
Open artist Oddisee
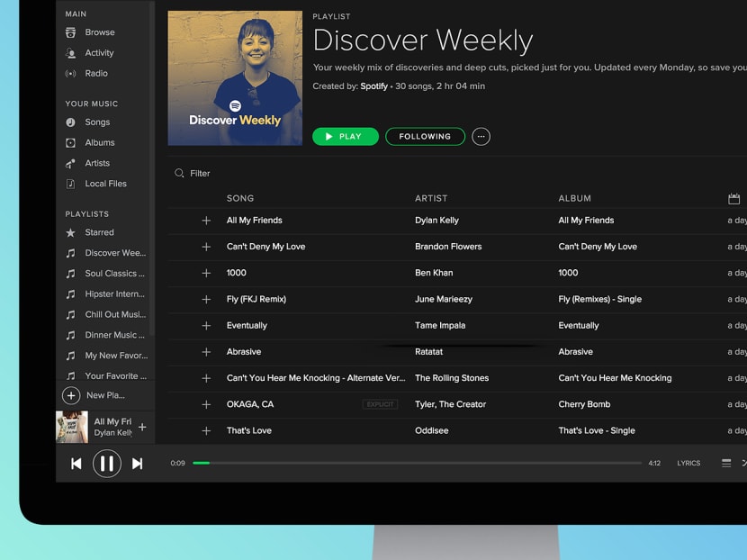point(431,430)
